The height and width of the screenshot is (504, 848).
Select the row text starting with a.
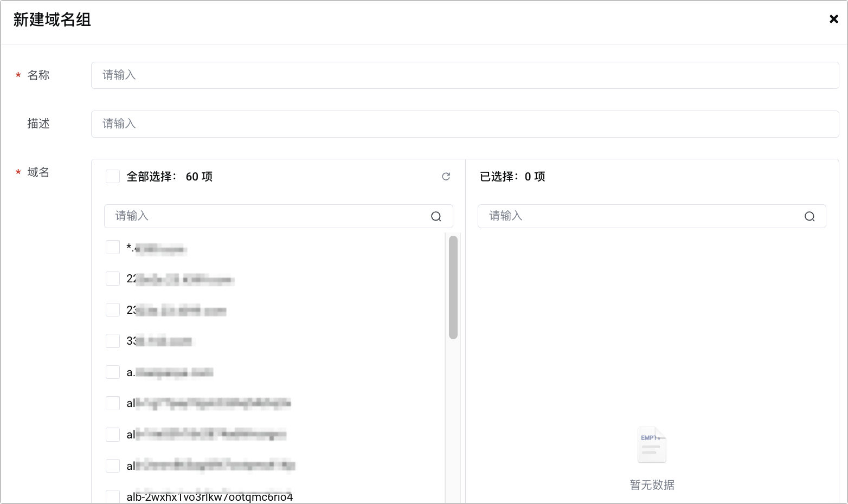pos(170,373)
